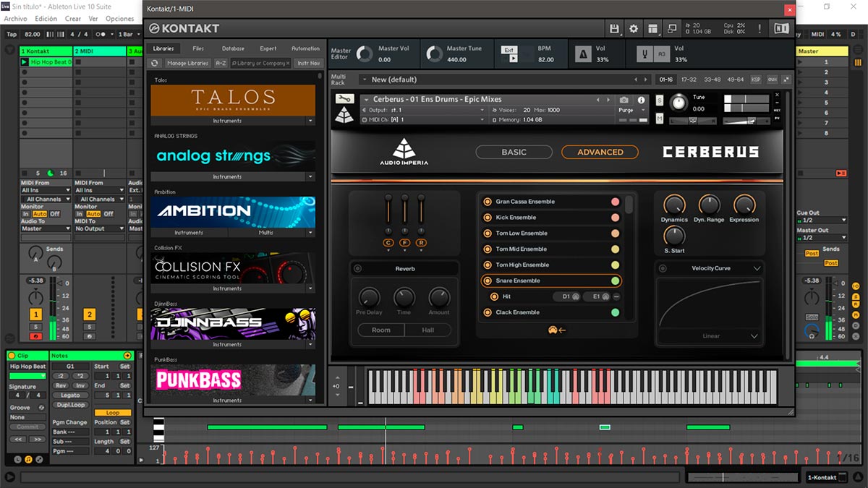Click the Kontakt panic exclamation icon
The image size is (868, 488).
point(759,28)
